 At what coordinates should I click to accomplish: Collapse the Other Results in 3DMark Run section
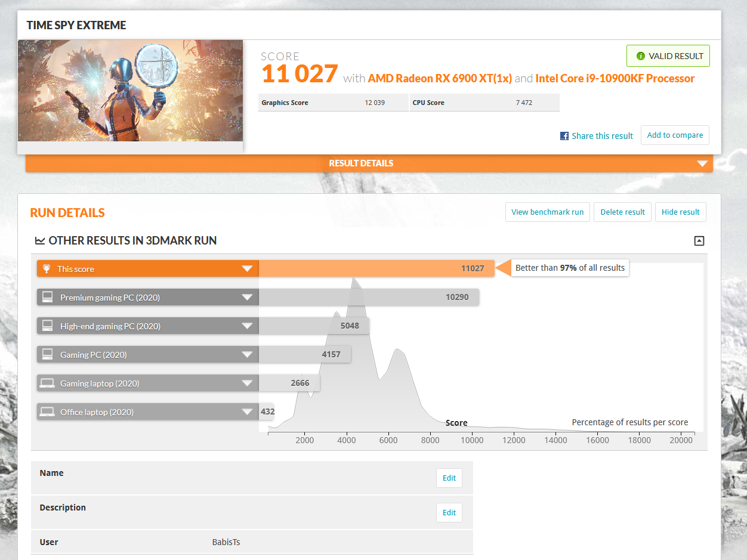(x=699, y=241)
